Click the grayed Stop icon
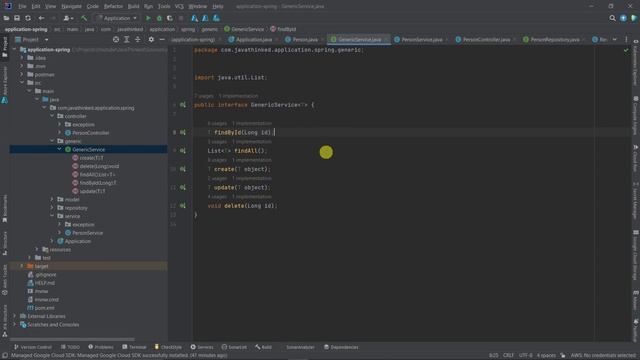640x360 pixels. pyautogui.click(x=181, y=18)
